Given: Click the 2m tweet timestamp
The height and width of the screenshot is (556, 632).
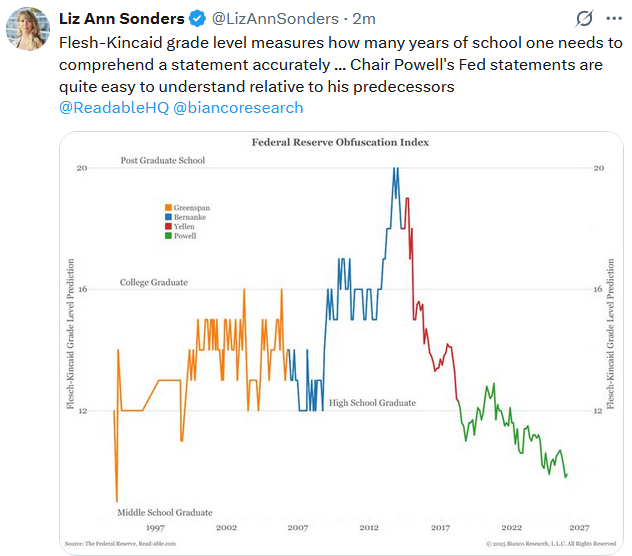Looking at the screenshot, I should [x=364, y=19].
